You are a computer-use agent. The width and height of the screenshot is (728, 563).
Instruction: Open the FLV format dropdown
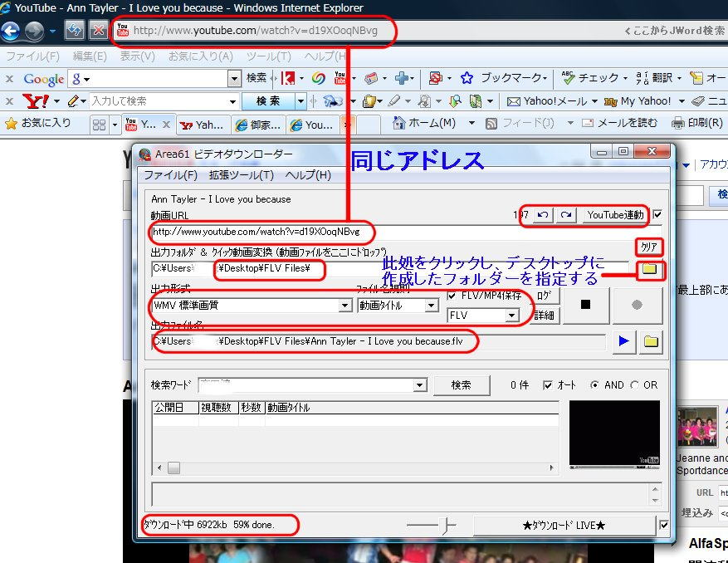pyautogui.click(x=511, y=316)
